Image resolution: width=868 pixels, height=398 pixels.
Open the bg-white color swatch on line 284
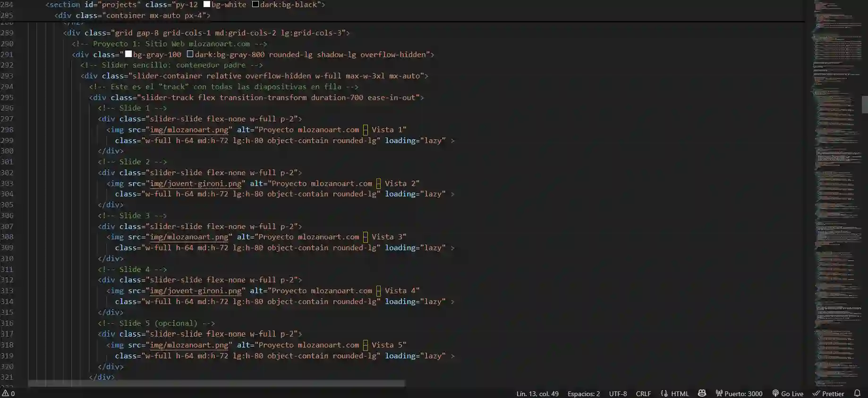(207, 4)
